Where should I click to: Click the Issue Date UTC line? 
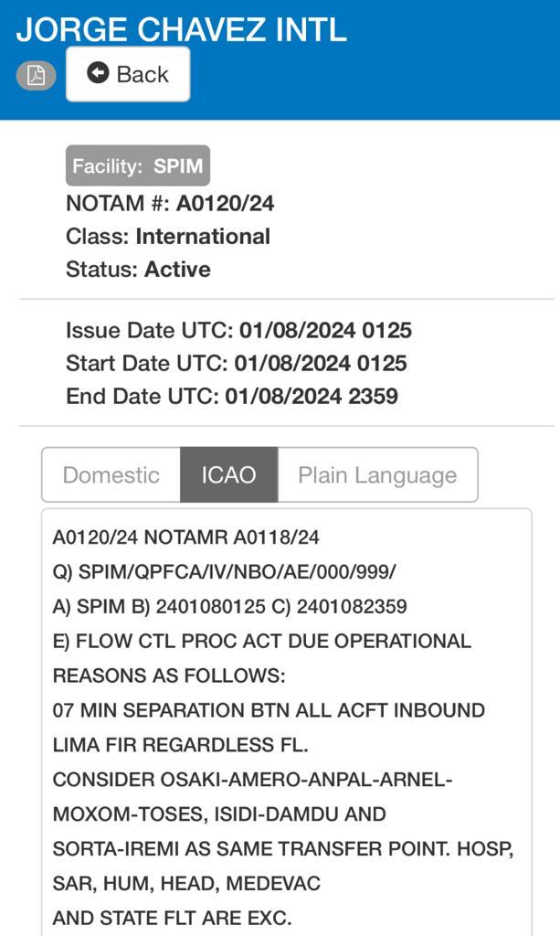[238, 330]
